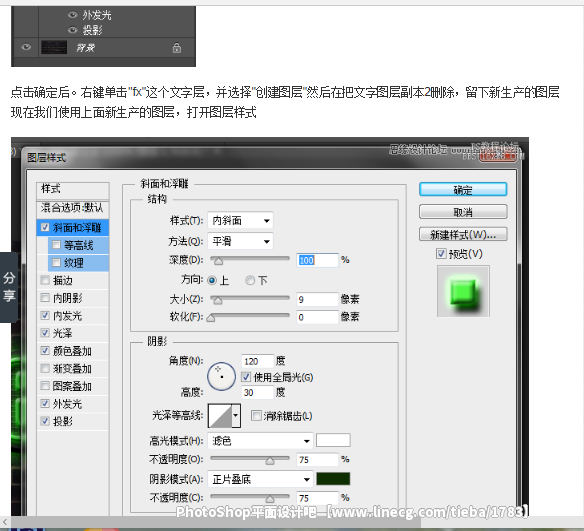Click the 光泽等高线 contour thumbnail
This screenshot has height=531, width=584.
tap(220, 416)
